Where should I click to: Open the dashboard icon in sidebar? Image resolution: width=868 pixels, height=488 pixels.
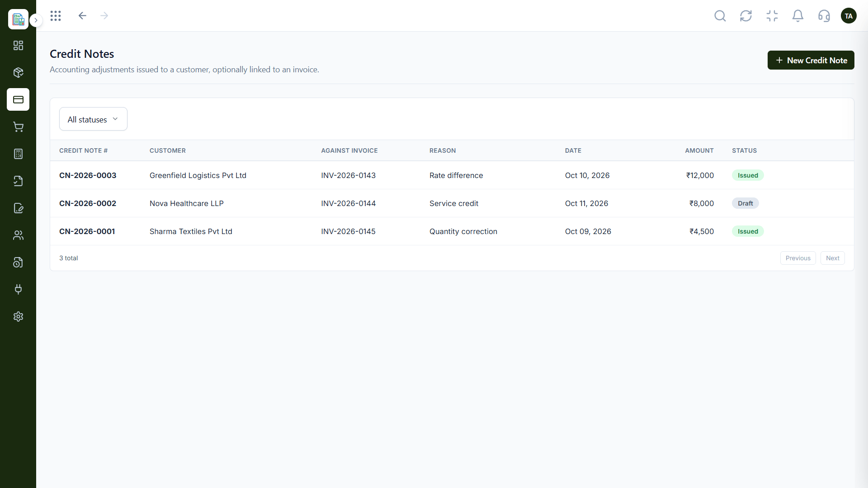[18, 45]
